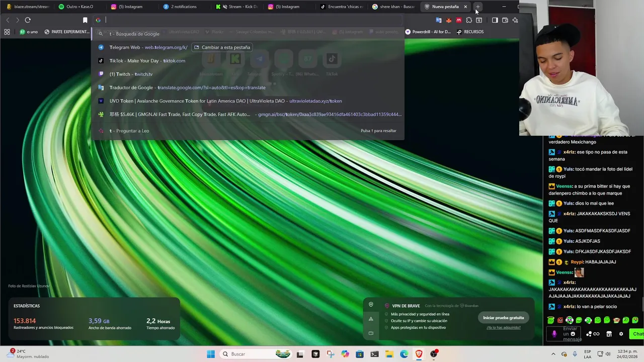Screen dimensions: 644x362
Task: Click the 'Iniciar prueba gratuita' VPN button
Action: click(503, 318)
